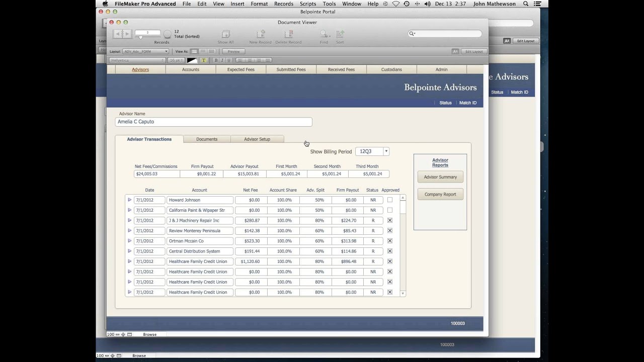Open the 16 pt font size dropdown

176,60
